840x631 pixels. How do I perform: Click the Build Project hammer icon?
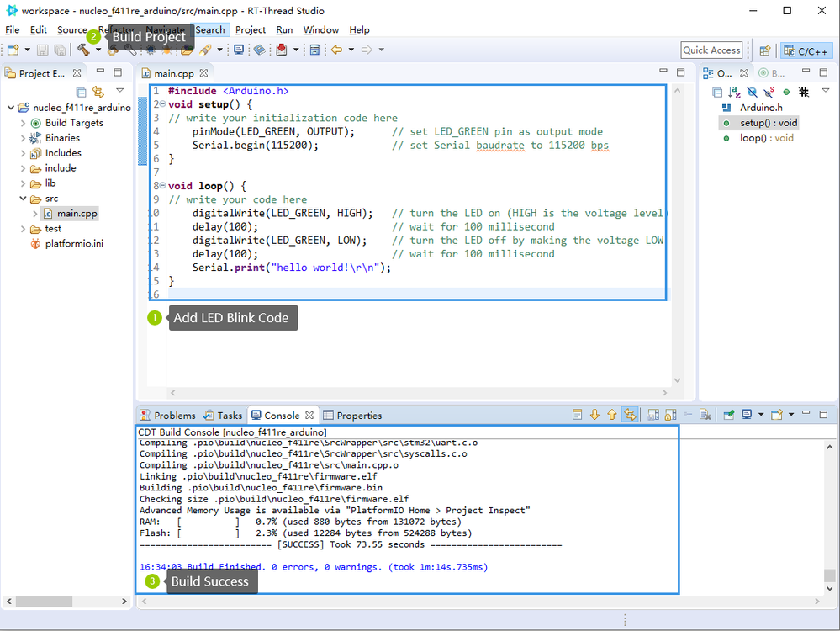click(x=83, y=50)
